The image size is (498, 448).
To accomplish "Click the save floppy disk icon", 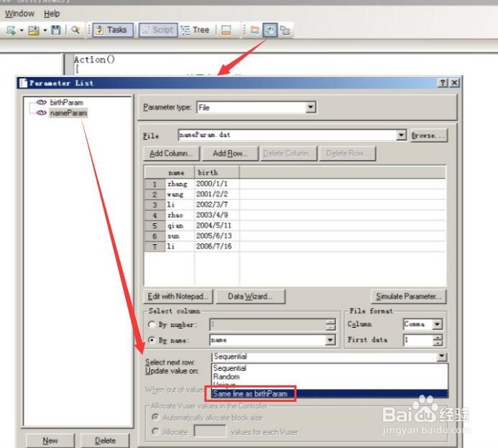I will [x=56, y=30].
